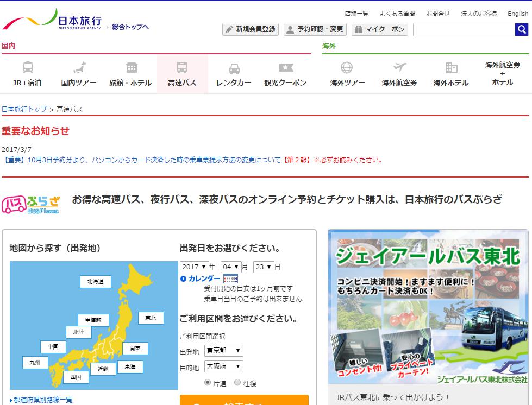Click the 店舗一覧 header link
Image resolution: width=532 pixels, height=405 pixels.
click(356, 14)
